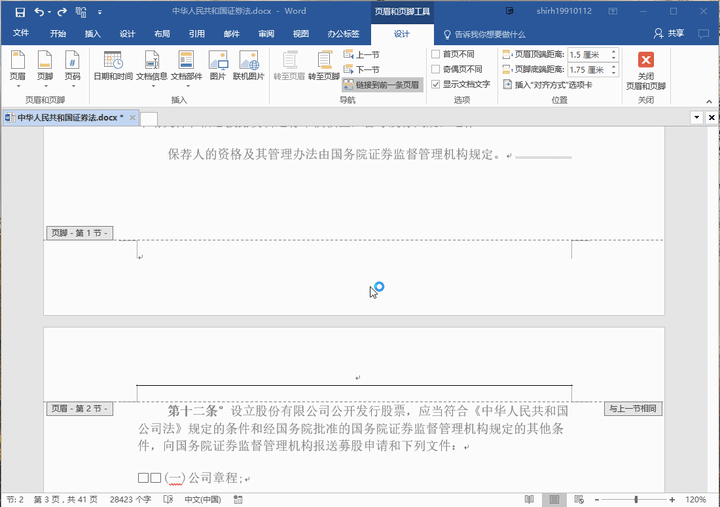
Task: Insert a 图片 picture
Action: (218, 66)
